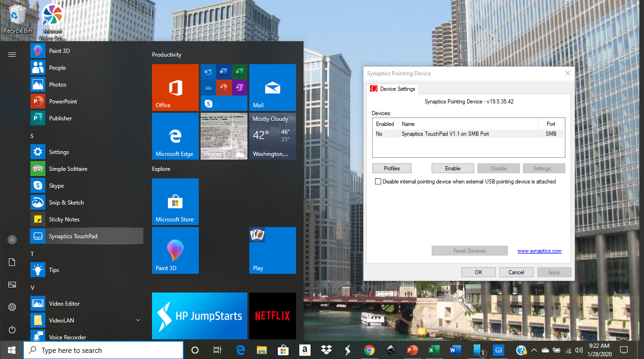644x359 pixels.
Task: Open the Office apps group tile with Outlook and Word
Action: [224, 88]
